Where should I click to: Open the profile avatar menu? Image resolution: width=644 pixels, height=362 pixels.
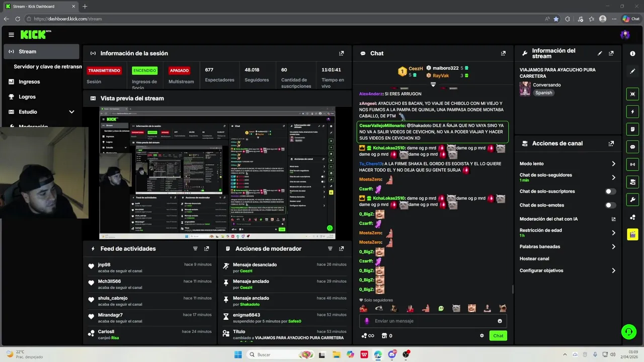pos(625,35)
